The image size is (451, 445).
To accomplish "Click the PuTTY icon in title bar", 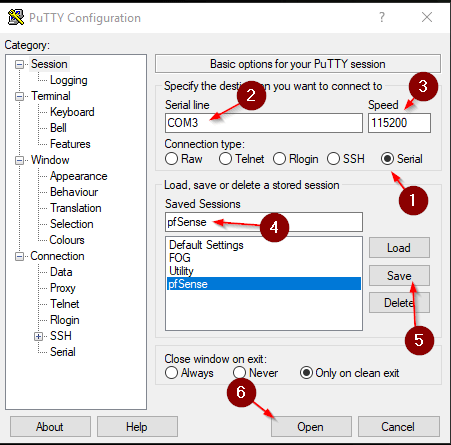I will 16,17.
